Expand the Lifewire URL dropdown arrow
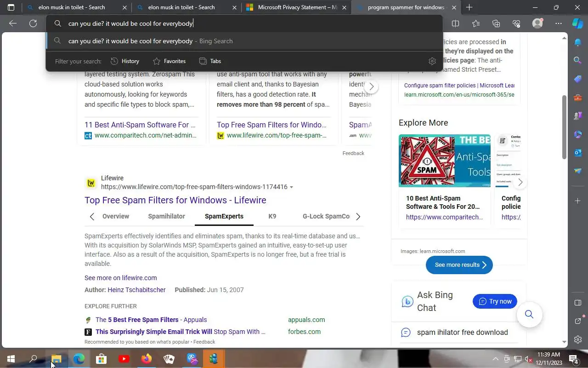The width and height of the screenshot is (588, 368). pos(291,187)
